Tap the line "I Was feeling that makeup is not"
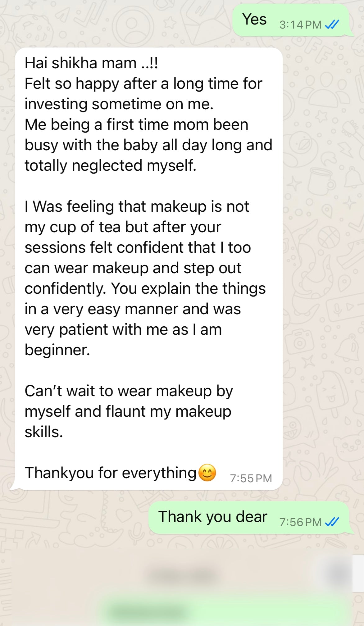364x626 pixels. tap(137, 206)
